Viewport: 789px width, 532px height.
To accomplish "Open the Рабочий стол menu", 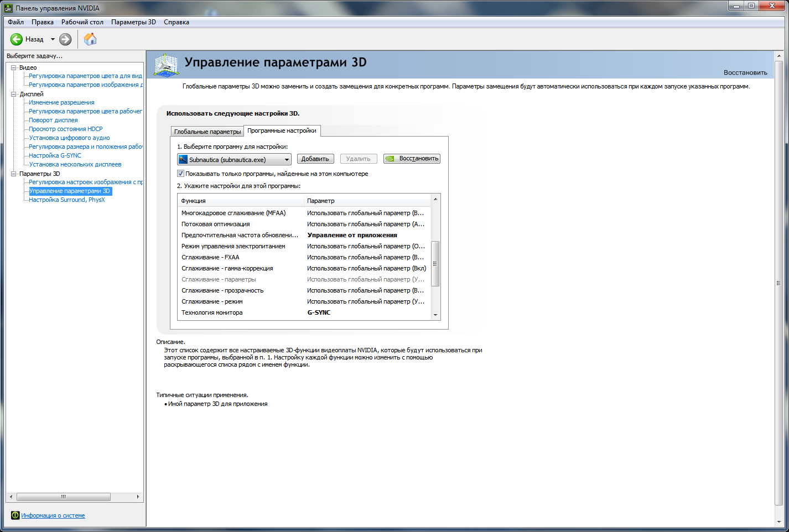I will pos(82,22).
